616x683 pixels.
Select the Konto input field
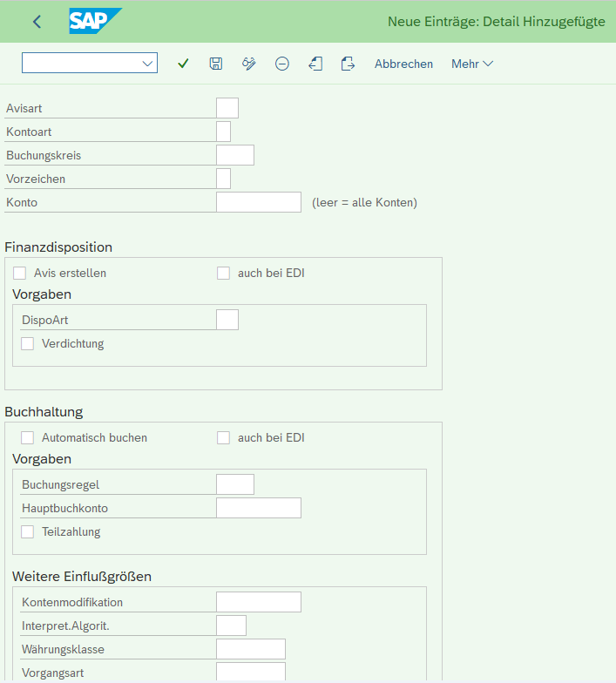(x=258, y=202)
